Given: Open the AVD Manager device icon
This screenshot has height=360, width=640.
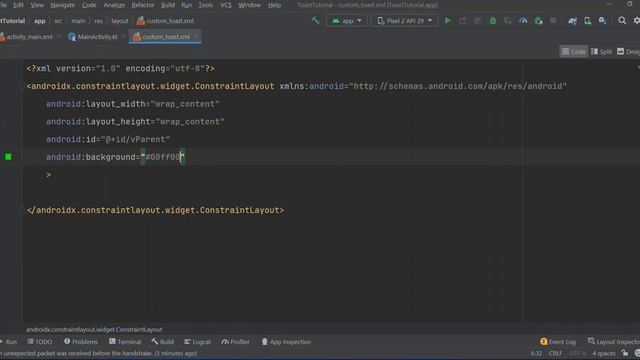Looking at the screenshot, I should pyautogui.click(x=588, y=20).
